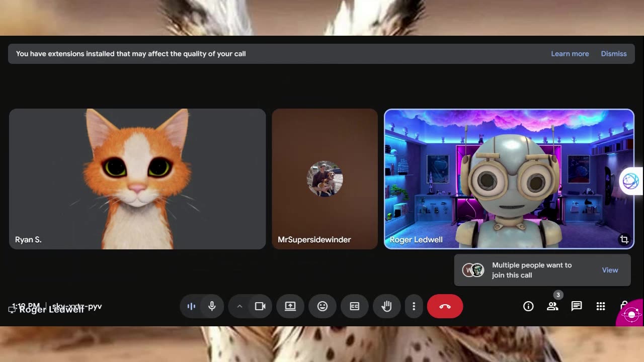Click 'Multiple people want to join' text
The height and width of the screenshot is (362, 644).
[532, 270]
